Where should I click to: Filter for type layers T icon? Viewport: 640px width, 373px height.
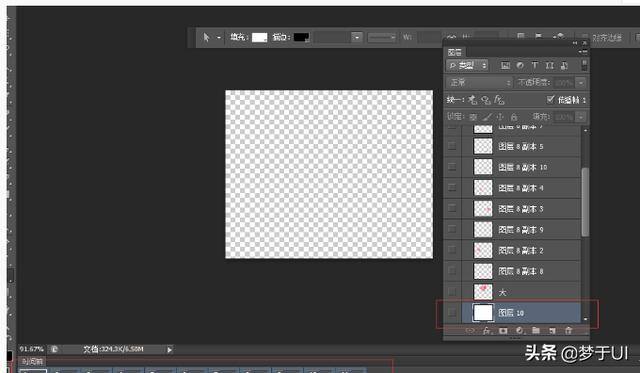click(x=535, y=65)
